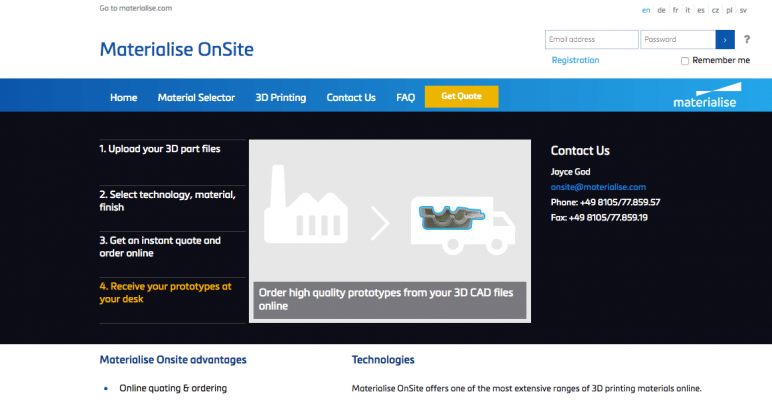Image resolution: width=772 pixels, height=400 pixels.
Task: Switch language to English (en)
Action: tap(646, 10)
